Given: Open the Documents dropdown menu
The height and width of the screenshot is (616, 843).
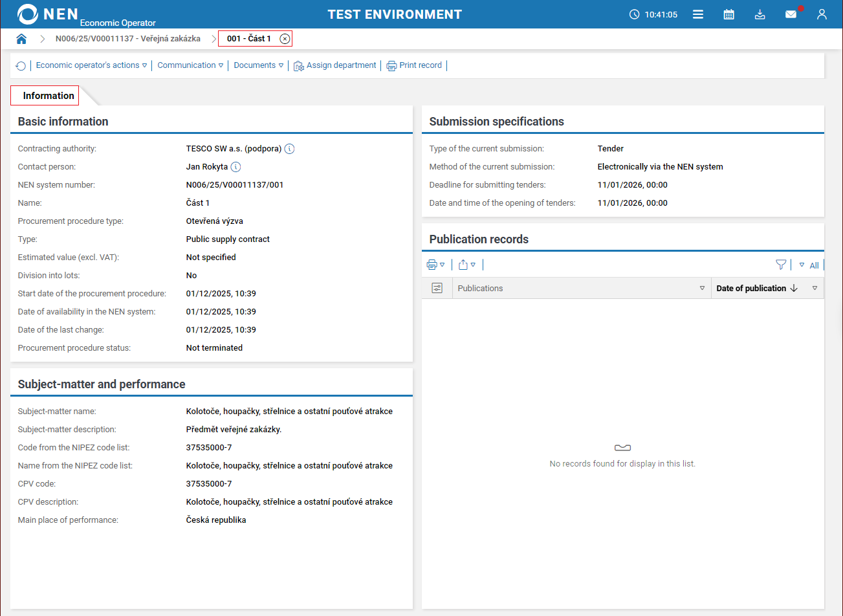Looking at the screenshot, I should pos(259,65).
